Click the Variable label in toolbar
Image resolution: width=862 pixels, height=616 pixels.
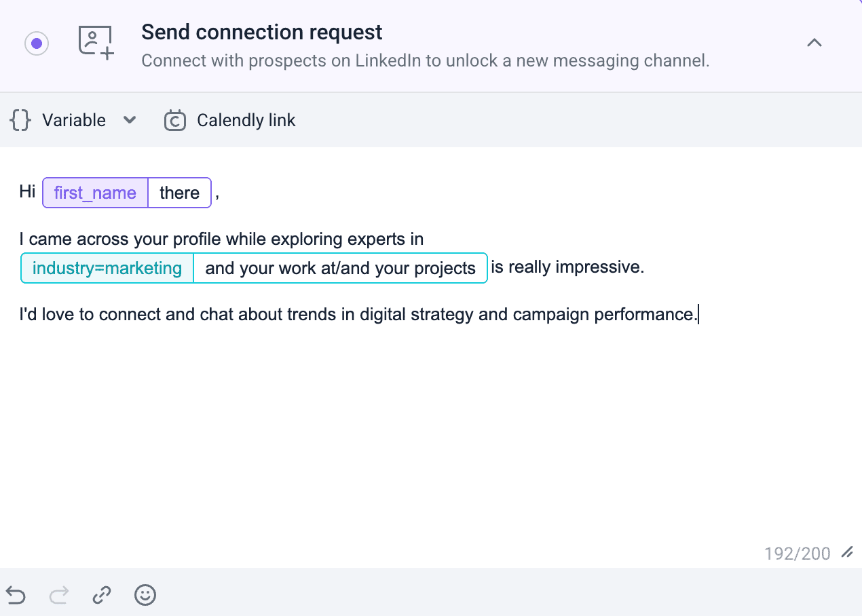click(74, 121)
